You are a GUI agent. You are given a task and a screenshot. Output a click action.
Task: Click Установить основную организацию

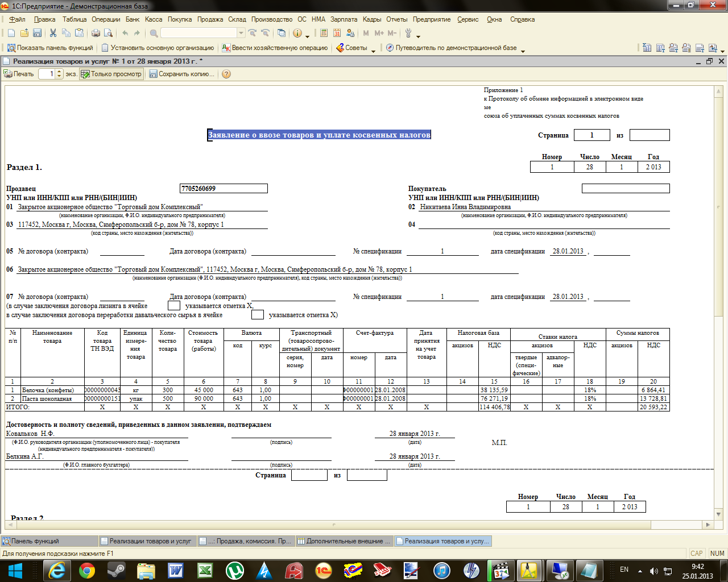coord(158,48)
